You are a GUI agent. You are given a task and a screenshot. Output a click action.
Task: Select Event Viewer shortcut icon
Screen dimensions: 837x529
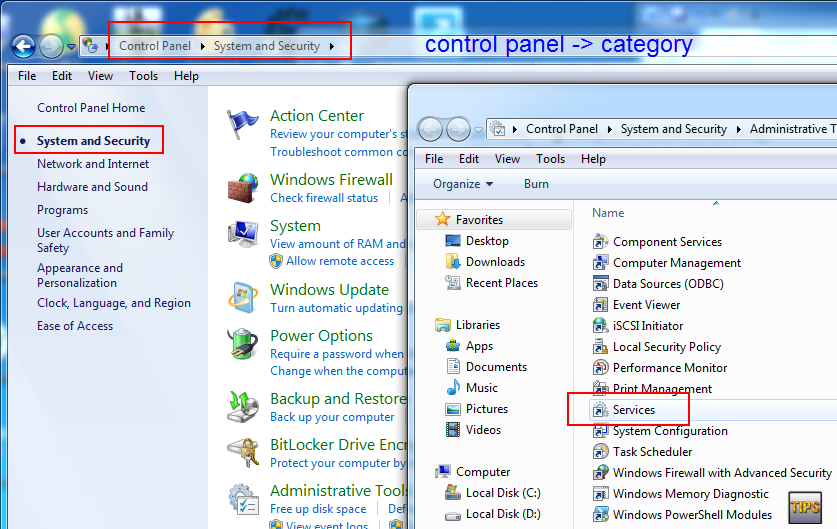tap(601, 305)
